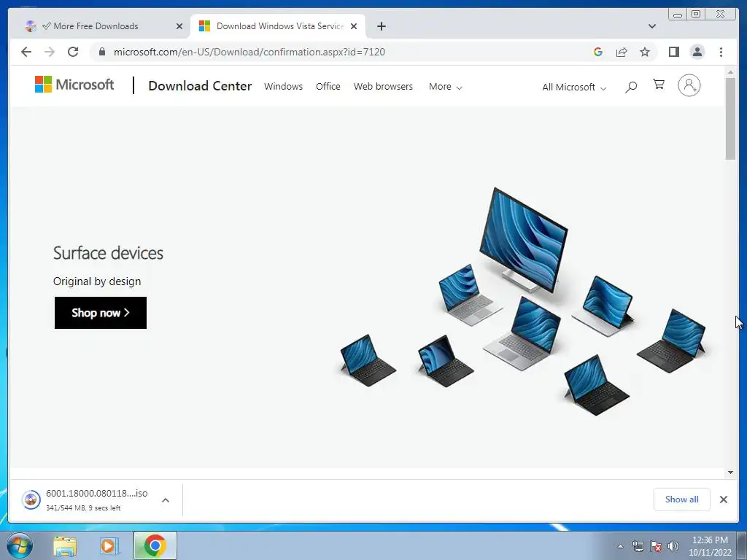Open the shopping cart icon
Viewport: 747px width, 560px height.
tap(659, 85)
